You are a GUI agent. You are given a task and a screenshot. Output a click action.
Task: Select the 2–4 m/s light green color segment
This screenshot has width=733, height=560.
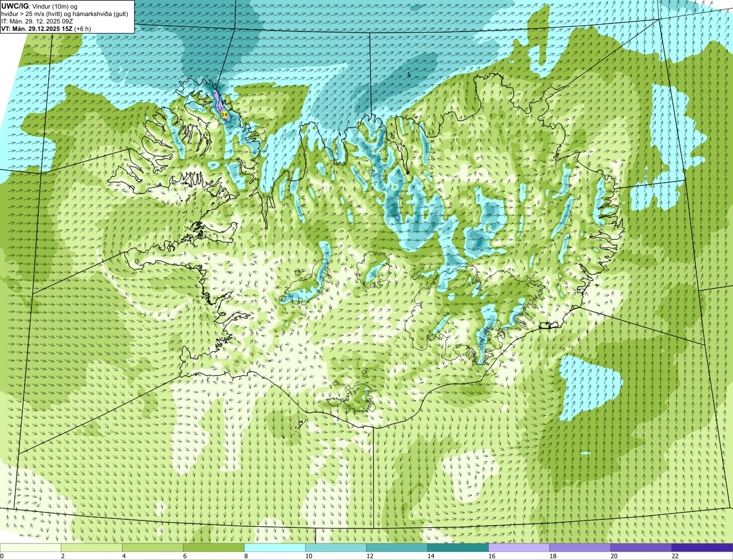[x=92, y=547]
